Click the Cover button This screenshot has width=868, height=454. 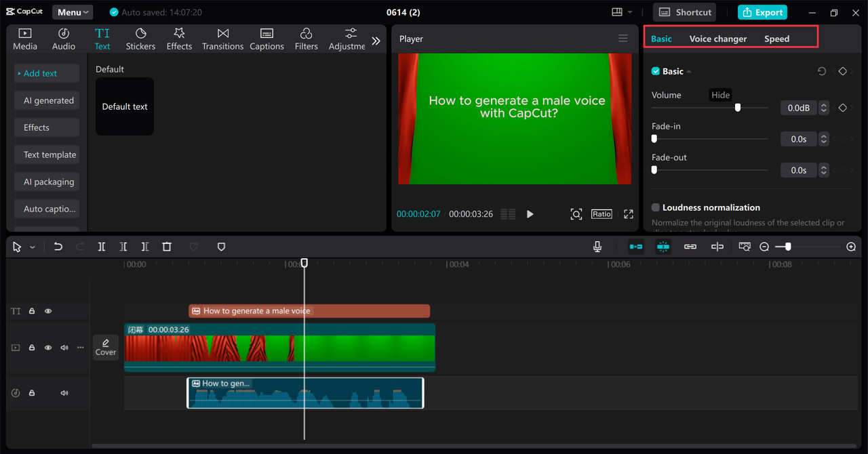[x=106, y=347]
